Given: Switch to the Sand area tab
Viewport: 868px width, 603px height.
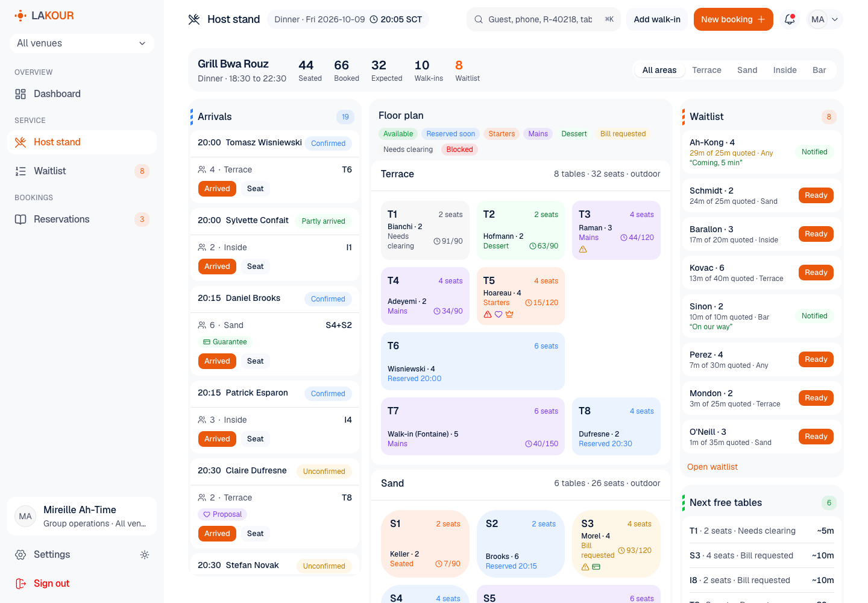Looking at the screenshot, I should click(x=747, y=70).
